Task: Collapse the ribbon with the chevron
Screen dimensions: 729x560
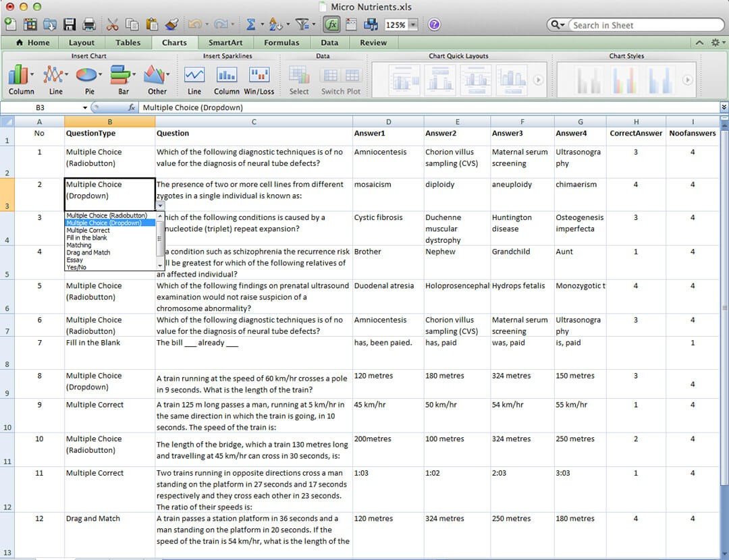Action: (x=699, y=43)
